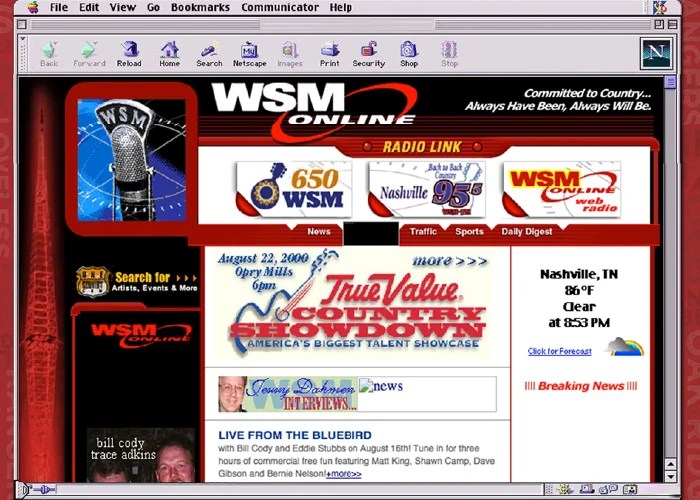Click the more >>> link in Showdown banner

tap(450, 260)
